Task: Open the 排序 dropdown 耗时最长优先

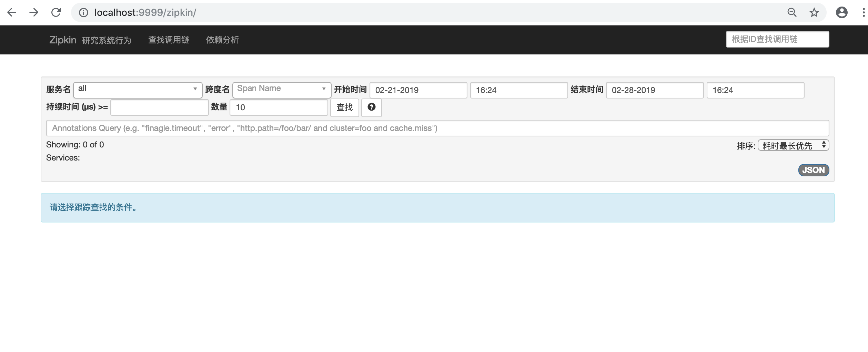Action: click(x=794, y=145)
